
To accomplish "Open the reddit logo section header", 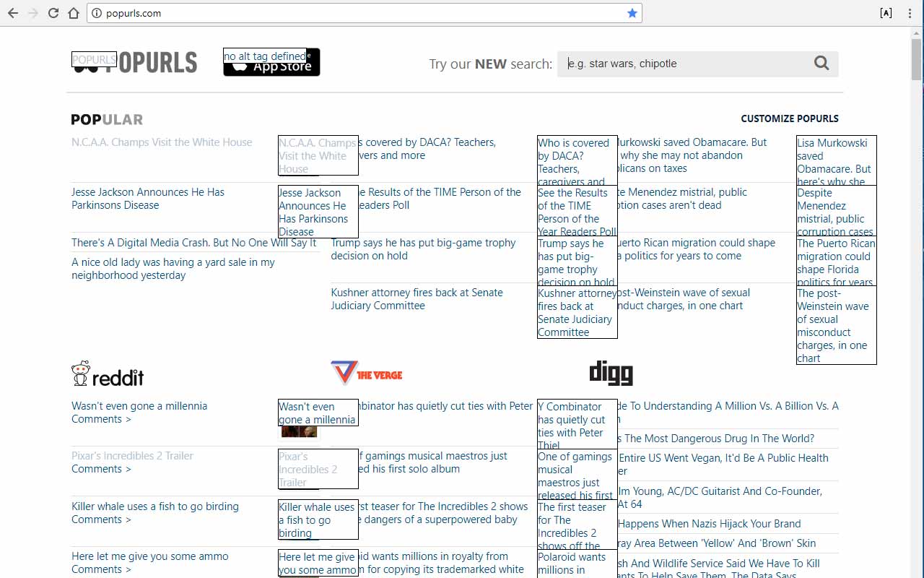I will pos(108,374).
